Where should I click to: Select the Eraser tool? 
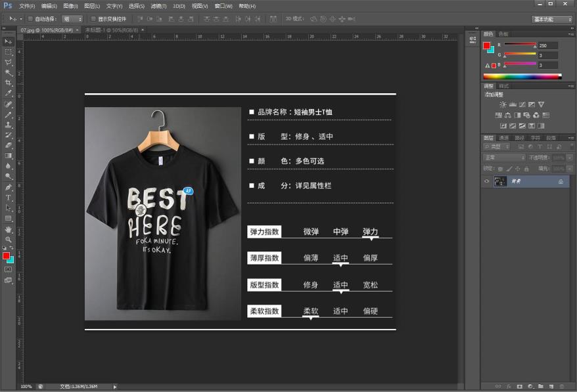(x=8, y=145)
